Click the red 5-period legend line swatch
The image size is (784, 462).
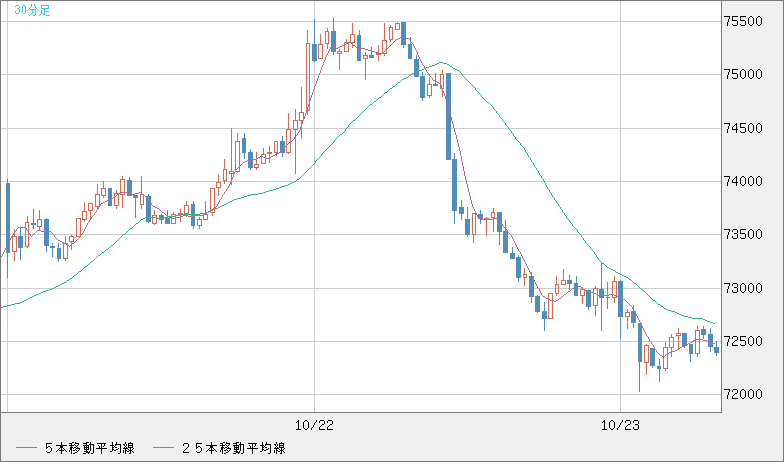tap(26, 448)
